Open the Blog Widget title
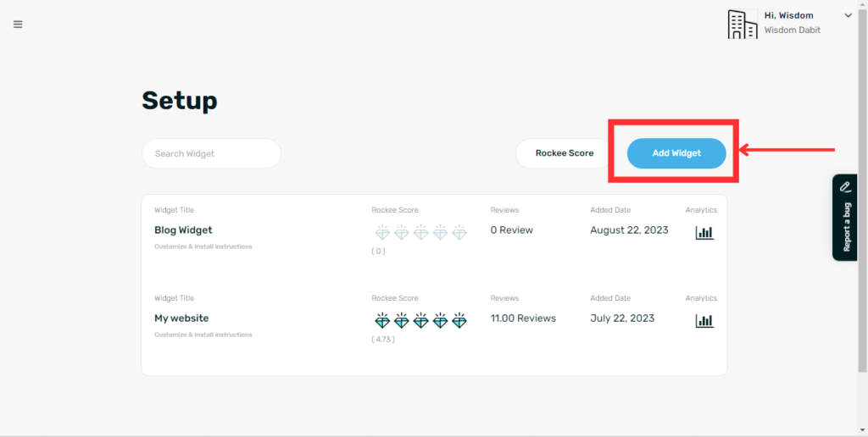Image resolution: width=868 pixels, height=437 pixels. pyautogui.click(x=183, y=230)
